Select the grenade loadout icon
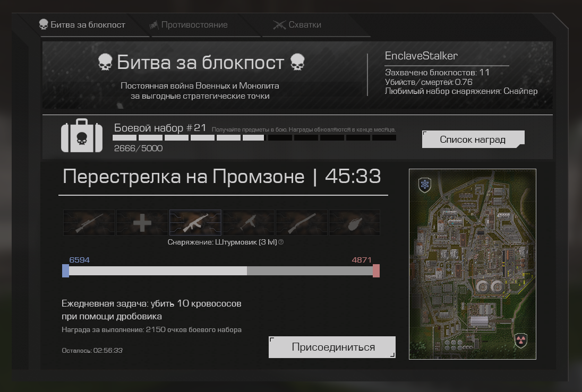The height and width of the screenshot is (392, 582). coord(355,222)
